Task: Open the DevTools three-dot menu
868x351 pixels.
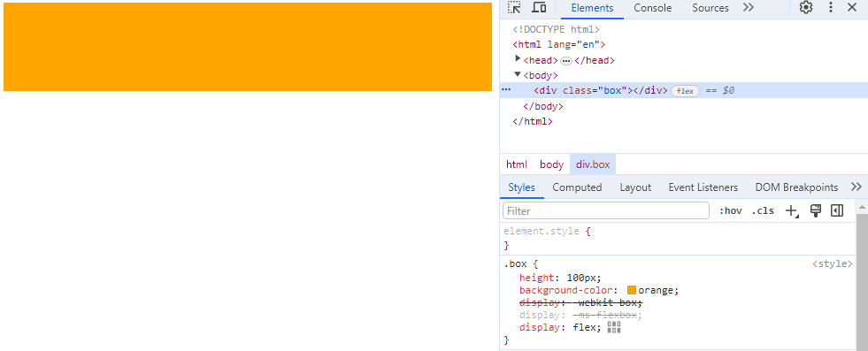Action: (830, 8)
